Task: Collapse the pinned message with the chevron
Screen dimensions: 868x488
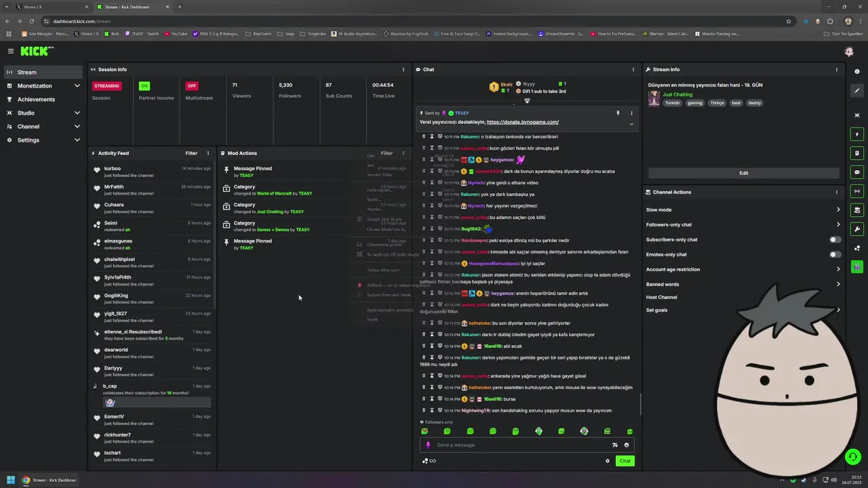Action: coord(631,123)
